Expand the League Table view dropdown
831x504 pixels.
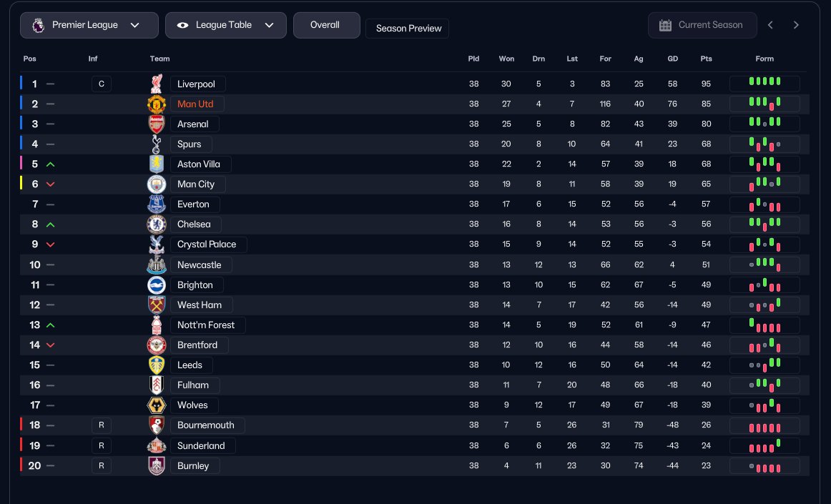coord(226,25)
